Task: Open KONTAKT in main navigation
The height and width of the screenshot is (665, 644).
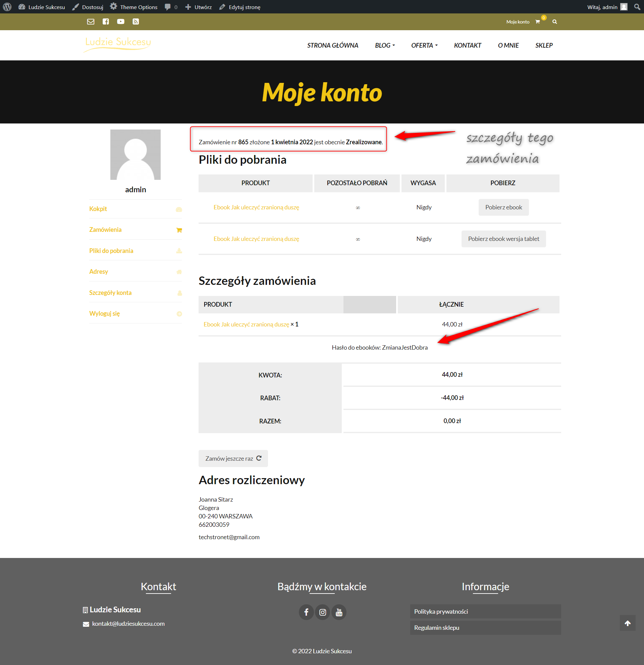Action: point(467,46)
